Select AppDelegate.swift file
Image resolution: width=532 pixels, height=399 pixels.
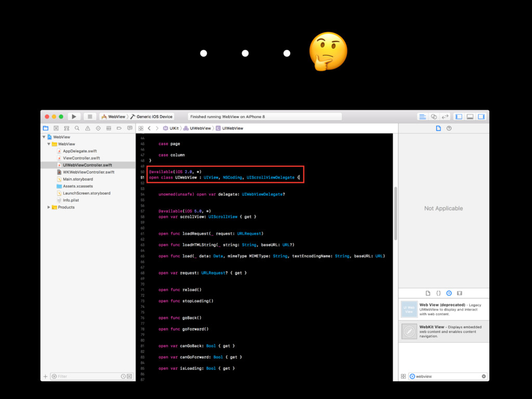click(x=79, y=151)
